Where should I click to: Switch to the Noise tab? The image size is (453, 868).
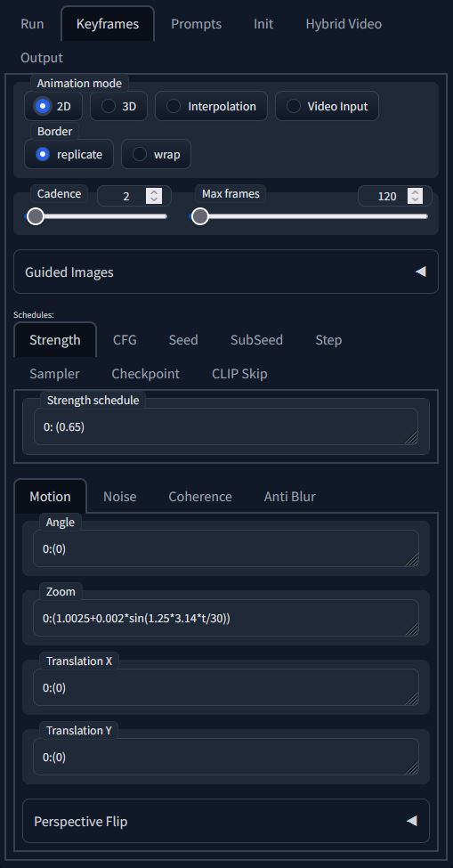(120, 497)
